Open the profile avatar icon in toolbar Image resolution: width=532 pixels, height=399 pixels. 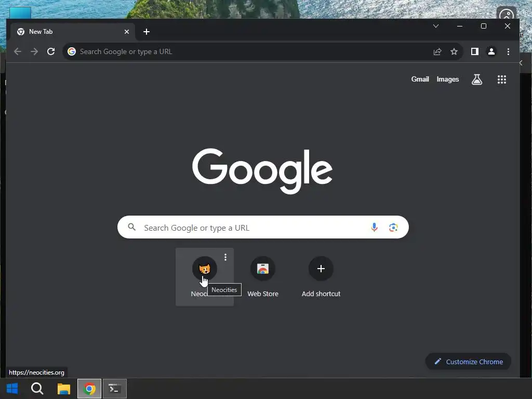pos(491,51)
